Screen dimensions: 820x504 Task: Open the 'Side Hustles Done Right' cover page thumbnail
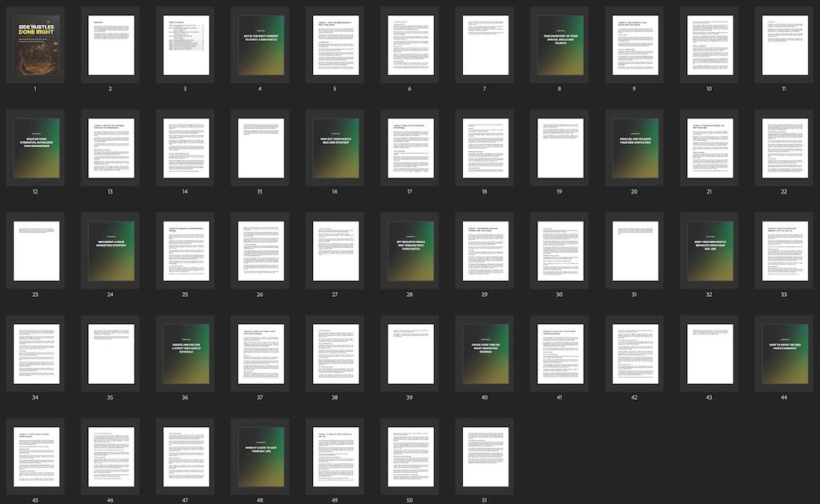[36, 46]
